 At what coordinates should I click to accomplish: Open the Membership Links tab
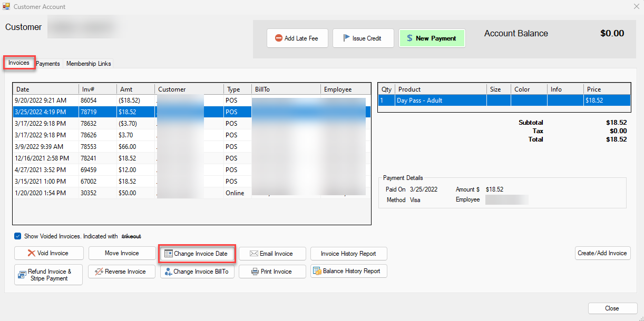pos(88,63)
